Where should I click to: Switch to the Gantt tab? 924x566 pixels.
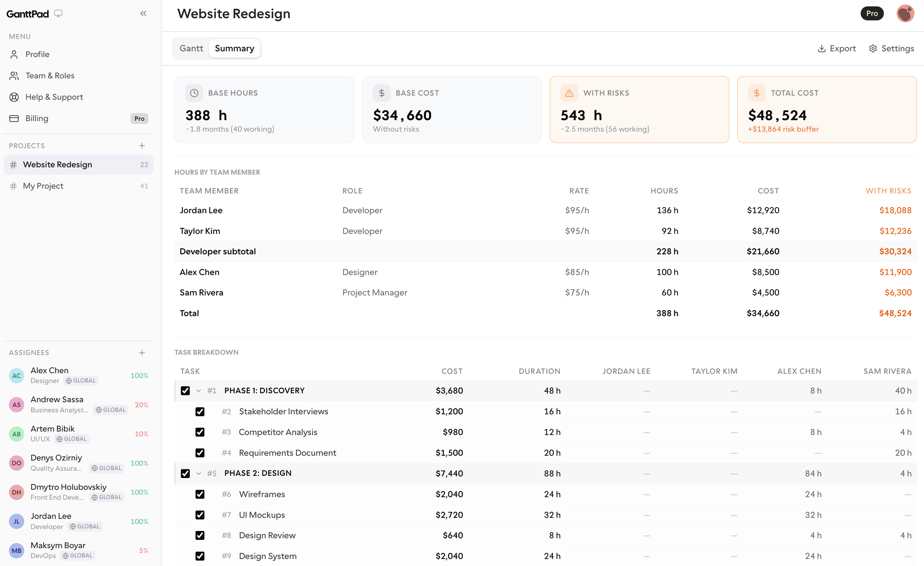pos(191,48)
